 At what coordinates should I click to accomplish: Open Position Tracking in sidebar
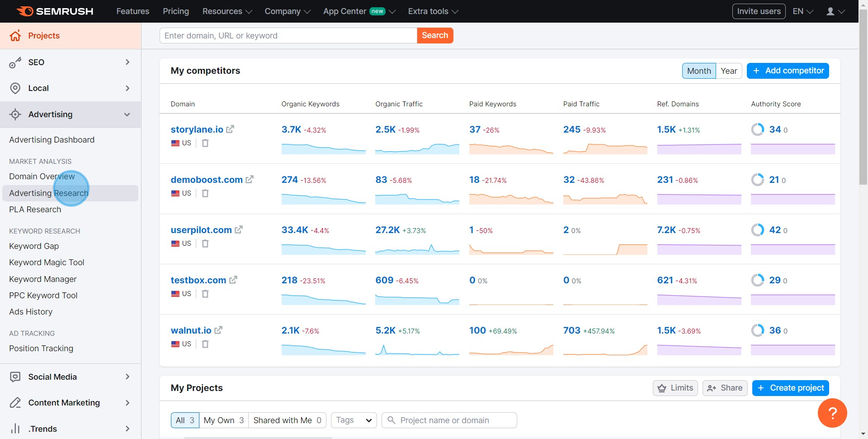41,348
